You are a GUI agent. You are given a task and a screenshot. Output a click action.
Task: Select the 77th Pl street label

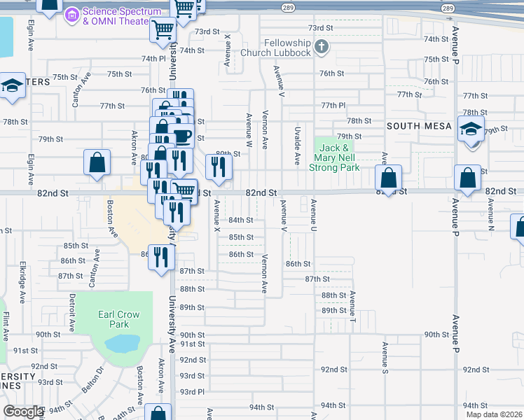[x=333, y=105]
